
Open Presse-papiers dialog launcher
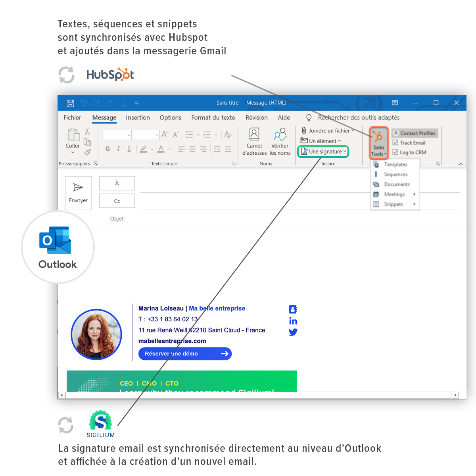pos(96,163)
